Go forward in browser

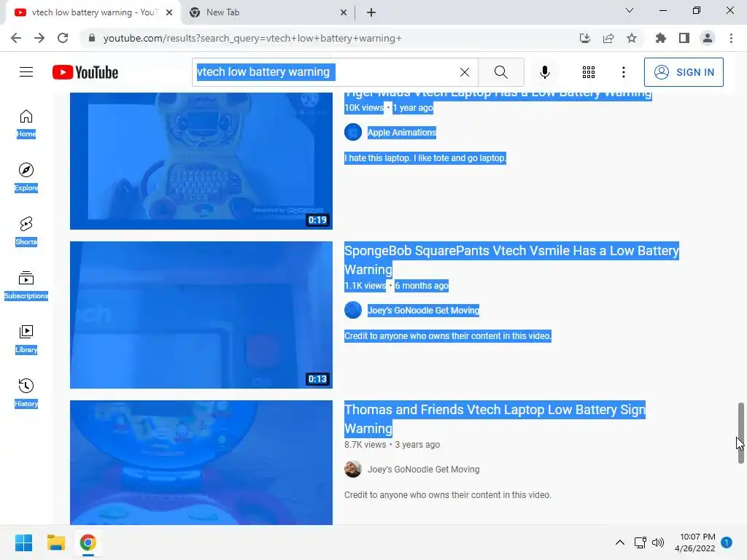[39, 38]
